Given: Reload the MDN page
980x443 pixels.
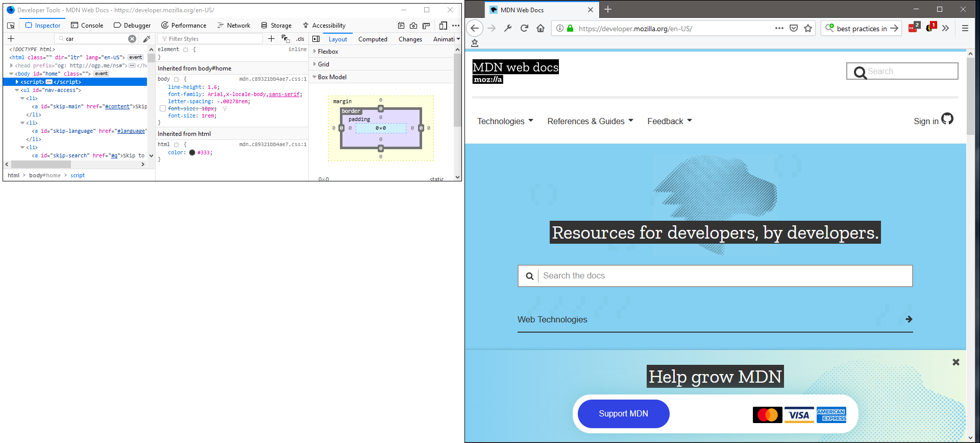Looking at the screenshot, I should pyautogui.click(x=524, y=29).
